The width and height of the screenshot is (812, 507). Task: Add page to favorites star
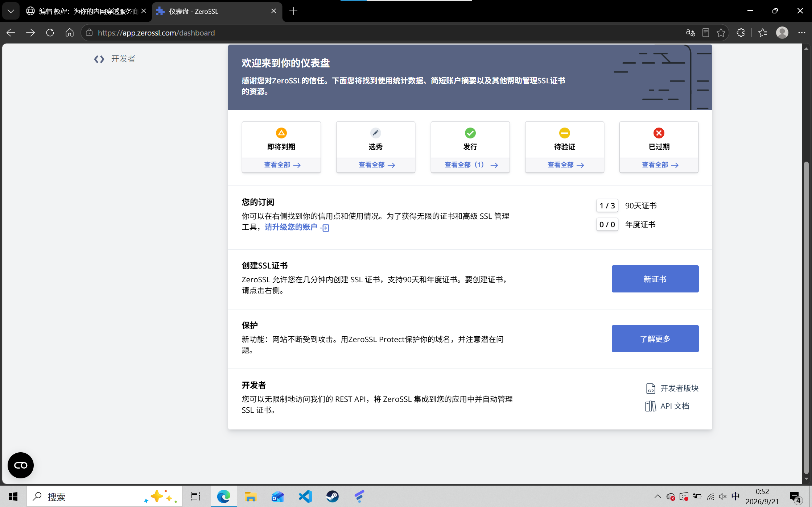pos(721,33)
